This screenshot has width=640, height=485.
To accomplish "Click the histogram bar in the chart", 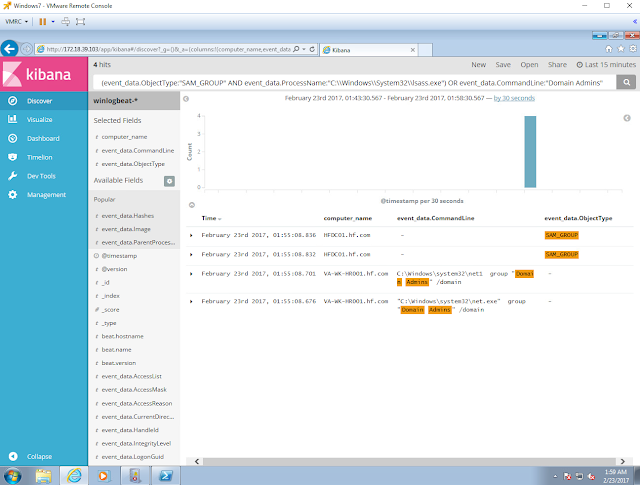I will point(530,151).
